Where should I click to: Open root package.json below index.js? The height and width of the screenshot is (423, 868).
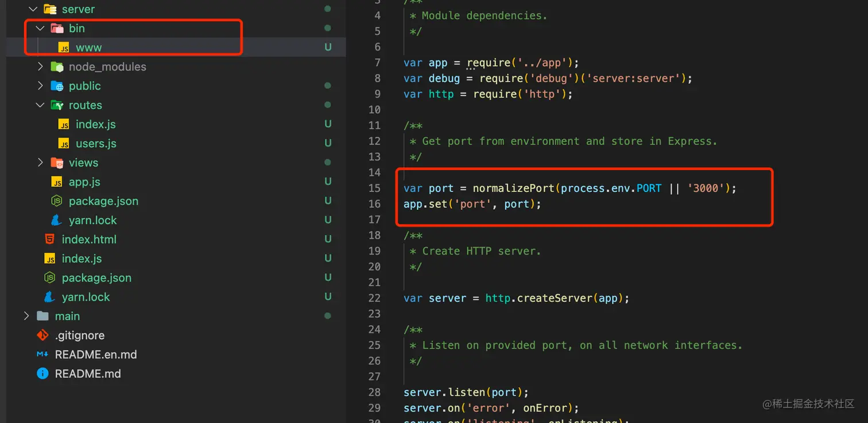(x=96, y=278)
